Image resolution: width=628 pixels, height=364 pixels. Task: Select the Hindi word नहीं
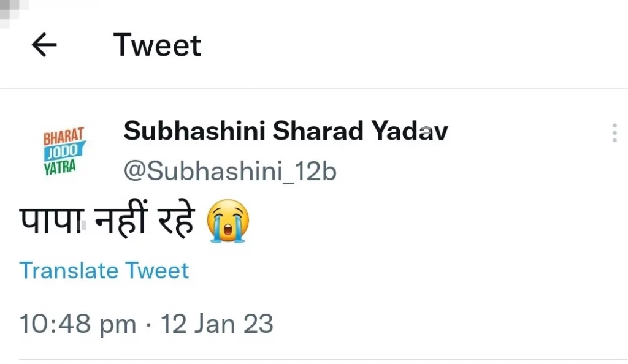[121, 219]
